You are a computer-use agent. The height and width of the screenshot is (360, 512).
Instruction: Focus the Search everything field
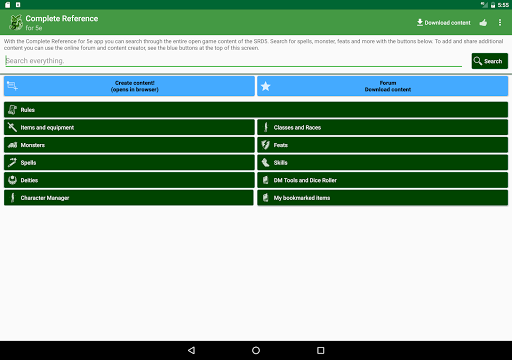[x=233, y=61]
